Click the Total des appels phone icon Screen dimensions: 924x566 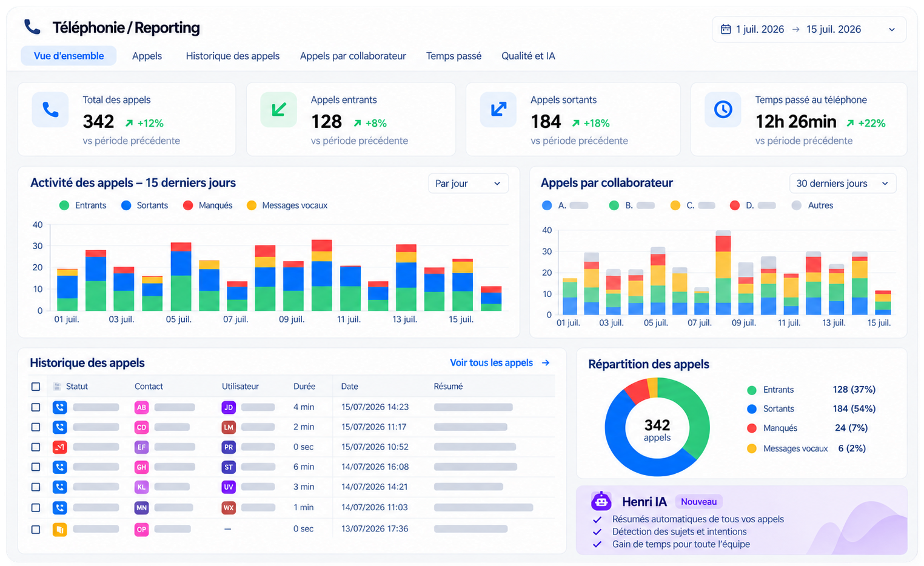click(x=50, y=110)
